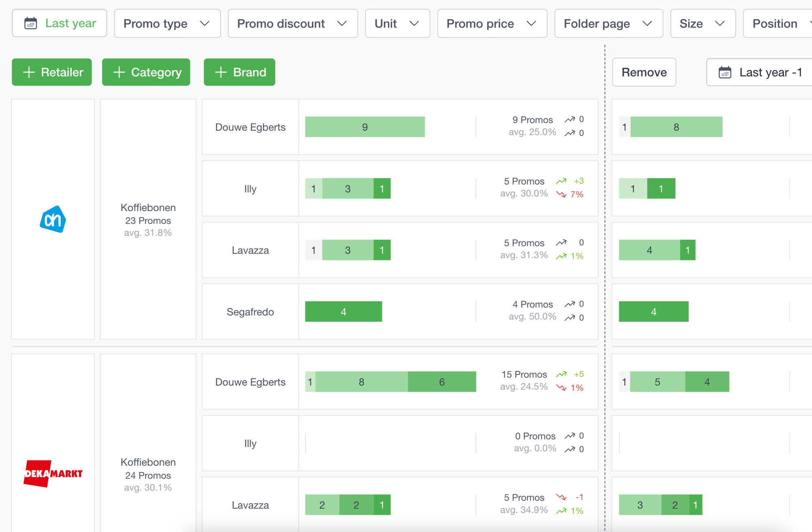Expand the Folder page filter
This screenshot has height=532, width=812.
point(609,24)
